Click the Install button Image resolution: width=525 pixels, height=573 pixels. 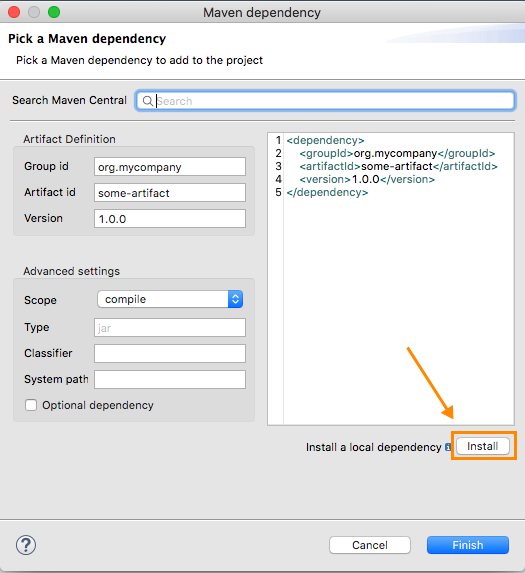pyautogui.click(x=483, y=446)
